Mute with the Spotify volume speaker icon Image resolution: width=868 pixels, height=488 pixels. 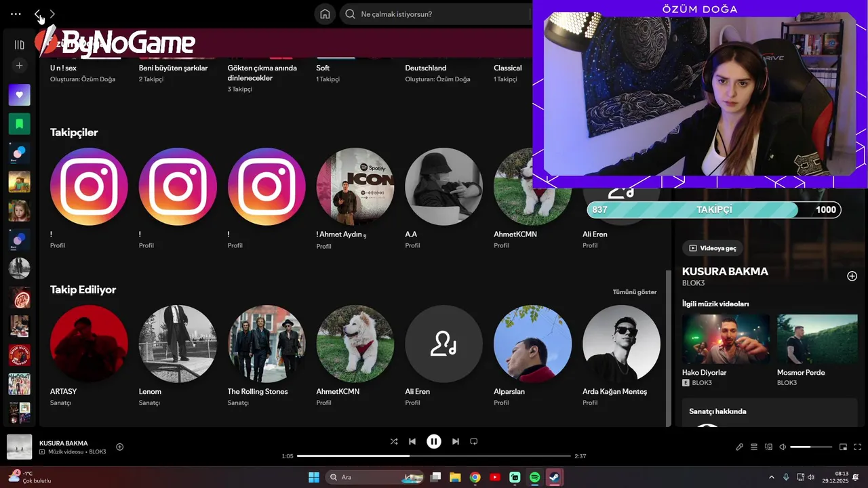click(783, 447)
